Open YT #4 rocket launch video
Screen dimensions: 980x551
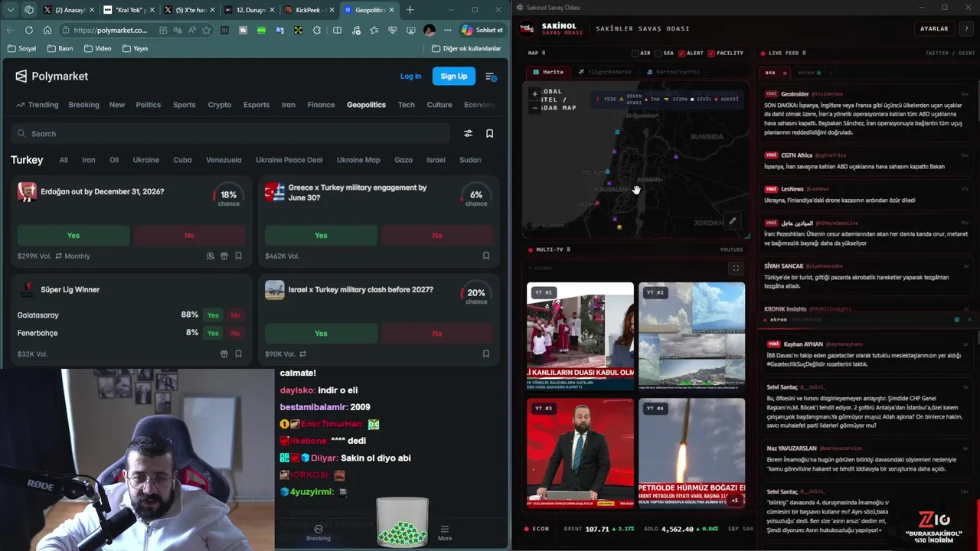pos(692,452)
